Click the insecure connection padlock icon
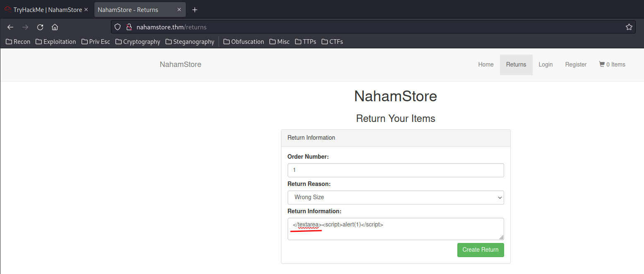 coord(129,27)
